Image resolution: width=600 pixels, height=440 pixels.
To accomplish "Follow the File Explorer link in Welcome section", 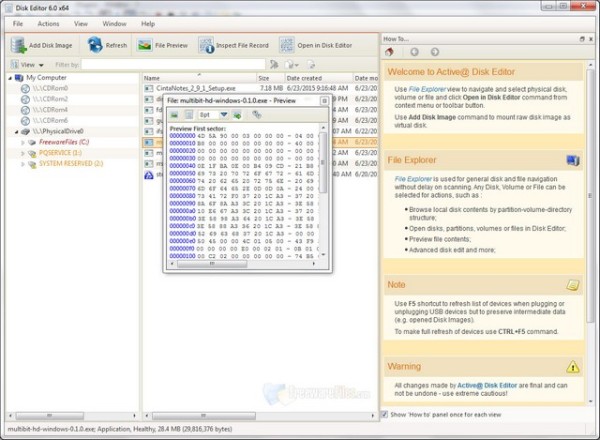I will pos(427,89).
